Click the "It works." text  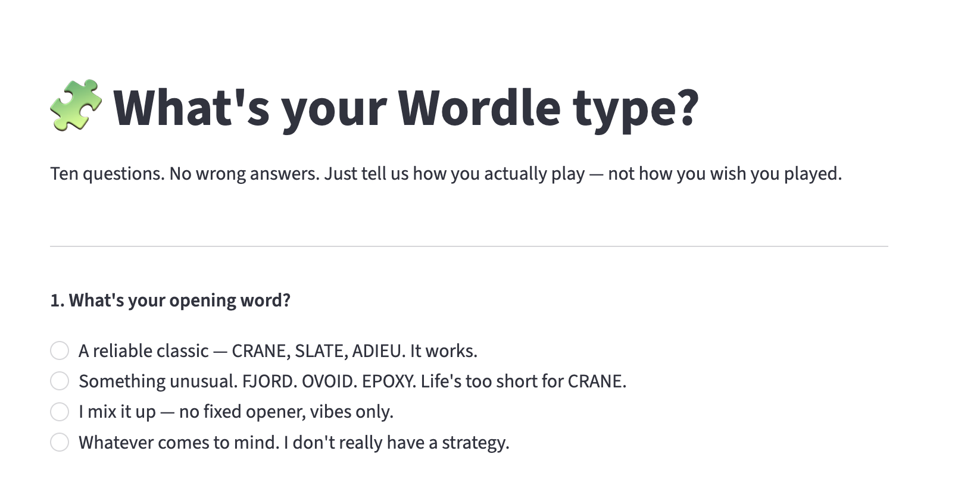(x=444, y=351)
